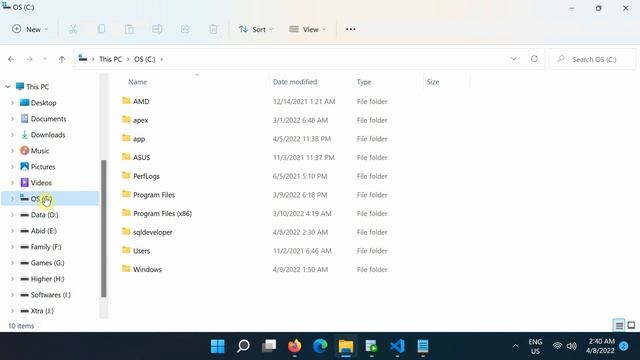The height and width of the screenshot is (360, 640).
Task: Select the Users folder name
Action: tap(141, 251)
